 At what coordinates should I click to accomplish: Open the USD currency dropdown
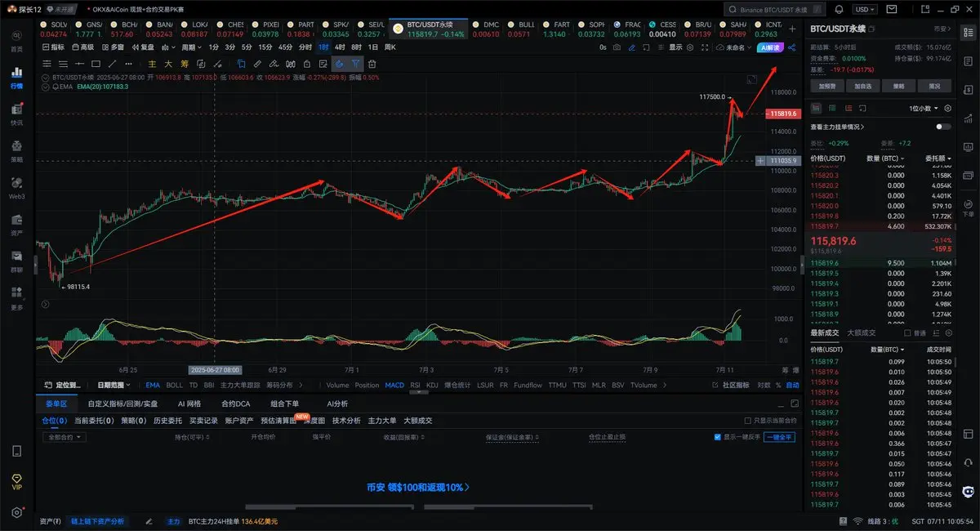point(863,9)
